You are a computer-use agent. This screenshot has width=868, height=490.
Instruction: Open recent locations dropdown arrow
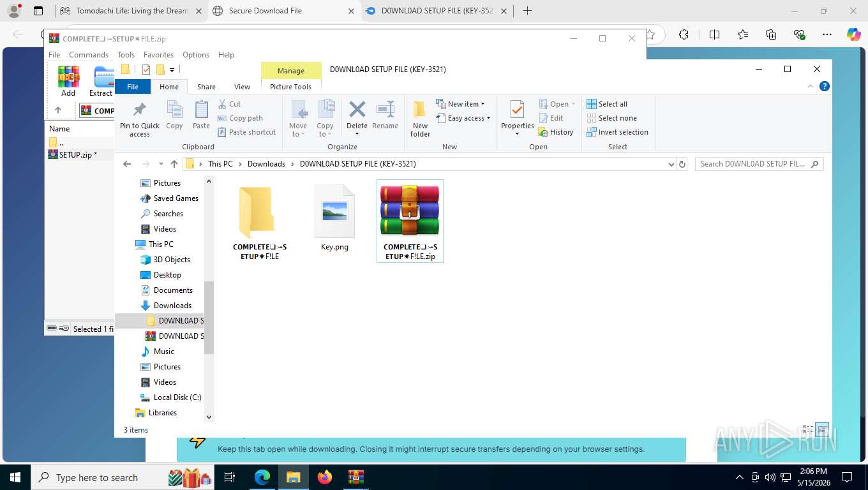point(161,164)
